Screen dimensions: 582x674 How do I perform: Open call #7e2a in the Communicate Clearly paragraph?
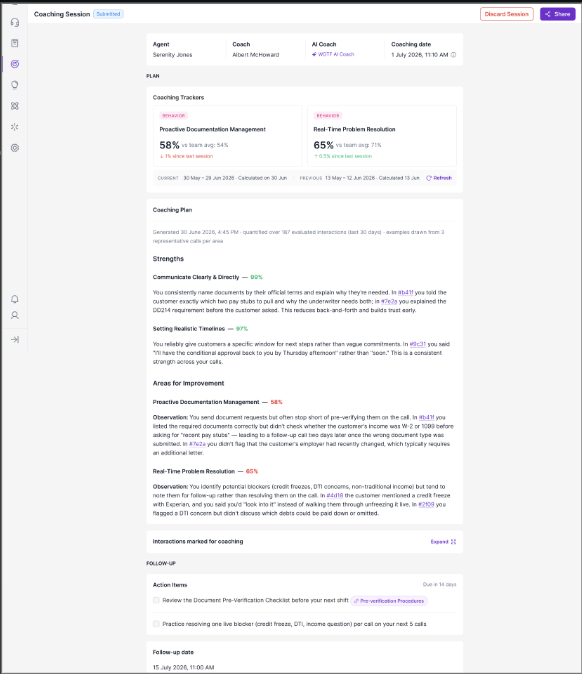[389, 301]
